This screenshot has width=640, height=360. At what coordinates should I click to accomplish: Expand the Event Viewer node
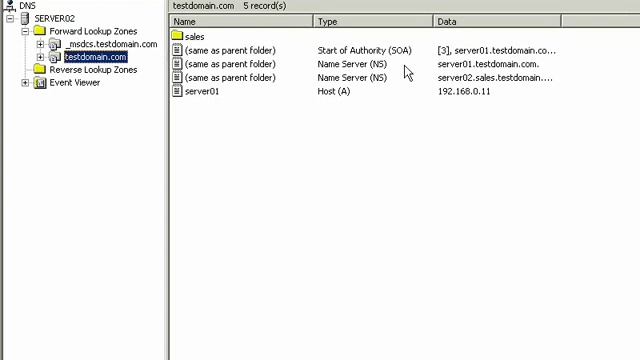pyautogui.click(x=25, y=83)
